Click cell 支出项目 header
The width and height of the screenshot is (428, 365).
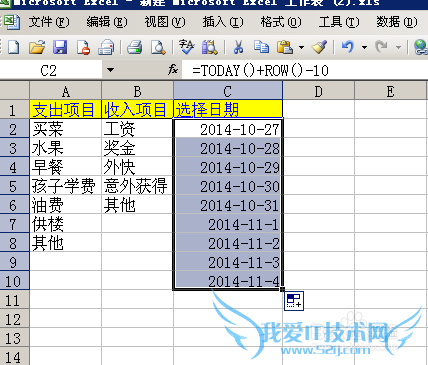point(66,109)
